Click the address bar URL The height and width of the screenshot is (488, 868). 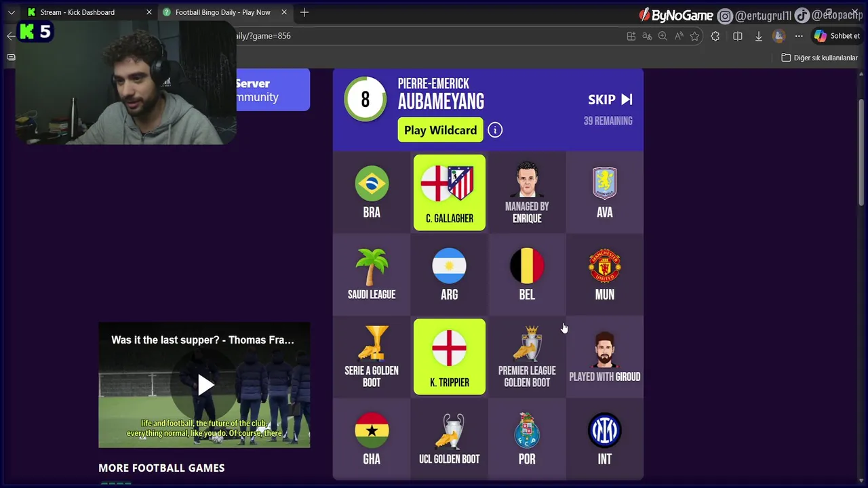pos(263,36)
